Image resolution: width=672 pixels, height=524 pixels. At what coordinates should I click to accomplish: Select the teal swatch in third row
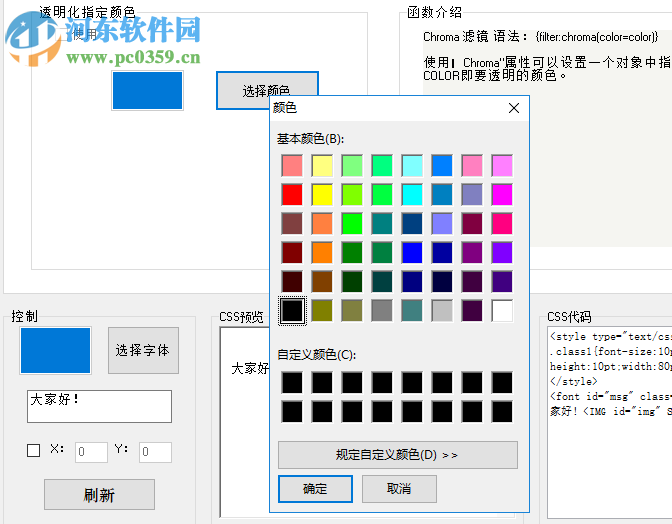[x=382, y=224]
